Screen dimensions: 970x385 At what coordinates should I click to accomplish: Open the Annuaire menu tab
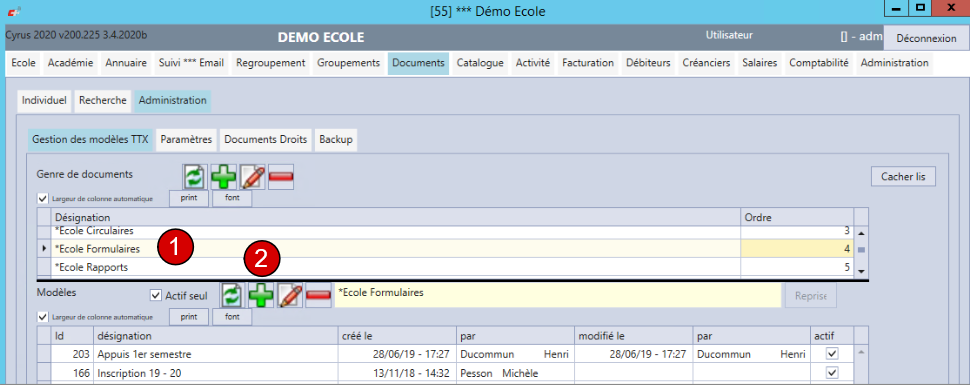coord(126,63)
